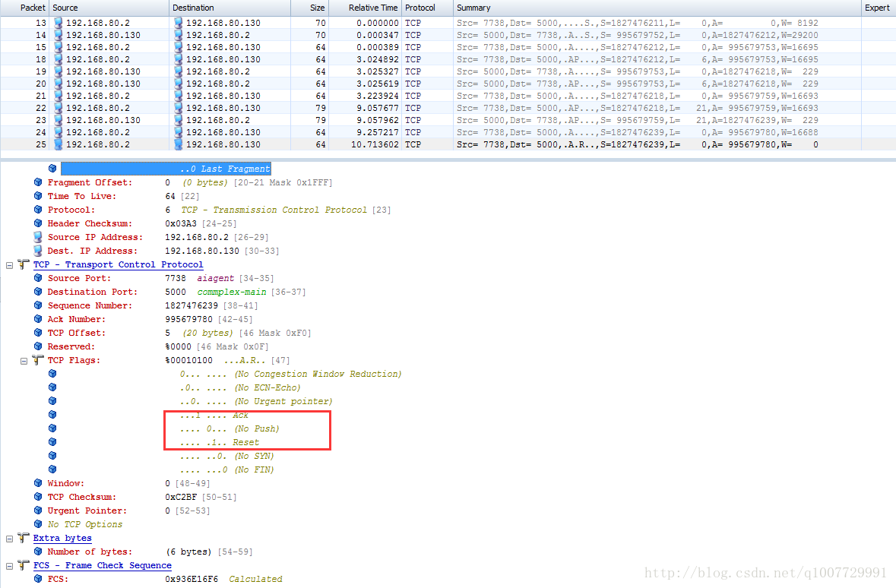Click the FCS tree icon

click(24, 565)
